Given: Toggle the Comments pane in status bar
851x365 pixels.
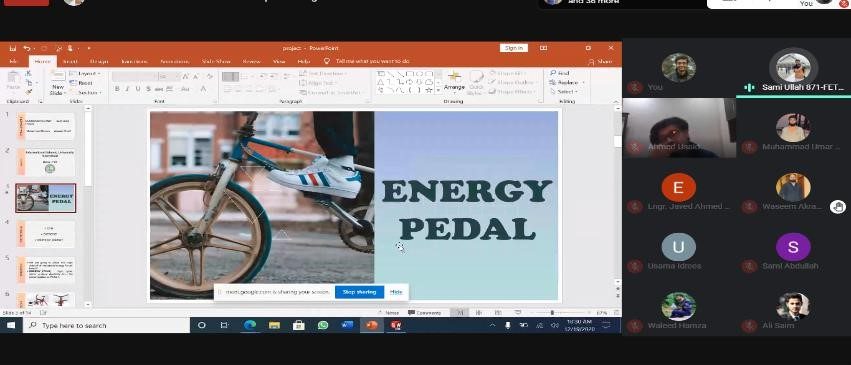Looking at the screenshot, I should pyautogui.click(x=424, y=313).
